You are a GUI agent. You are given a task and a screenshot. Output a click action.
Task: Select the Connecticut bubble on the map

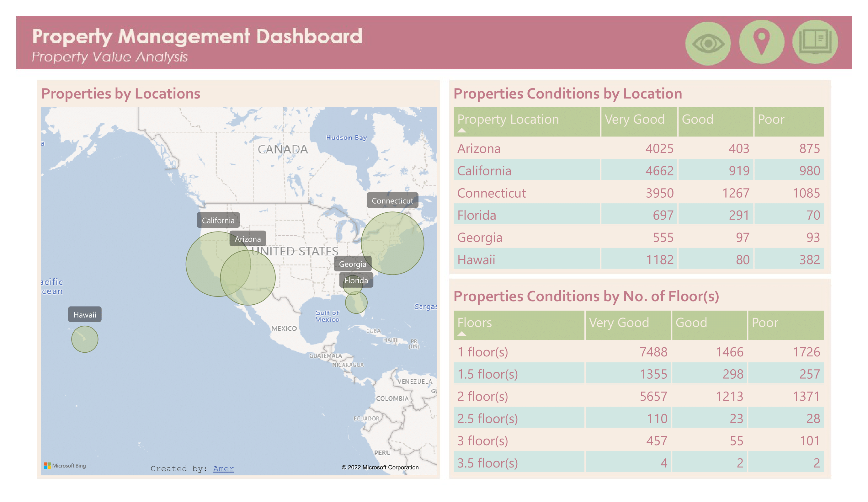(x=393, y=243)
